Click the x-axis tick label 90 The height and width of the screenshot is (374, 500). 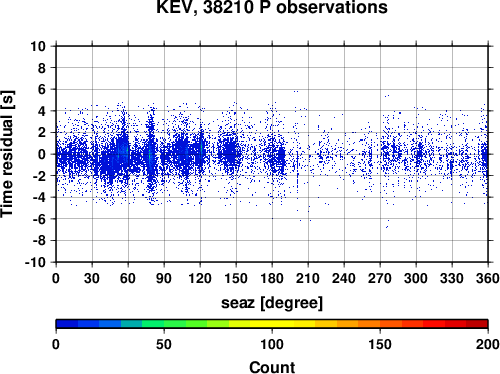(164, 278)
